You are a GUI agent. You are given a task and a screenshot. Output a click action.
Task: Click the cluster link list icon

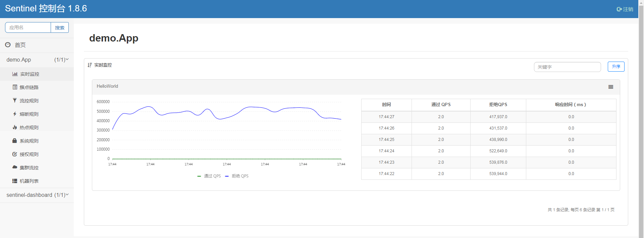[15, 87]
